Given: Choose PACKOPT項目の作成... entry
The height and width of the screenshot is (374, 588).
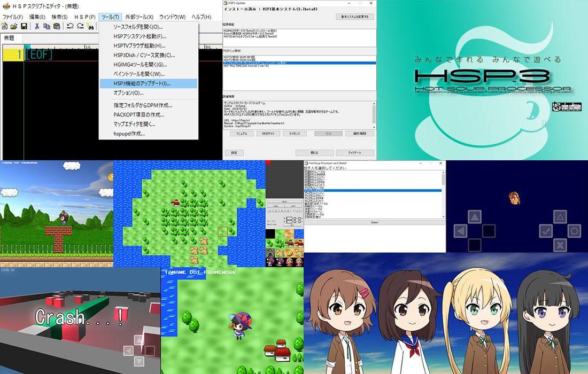Looking at the screenshot, I should coord(149,115).
